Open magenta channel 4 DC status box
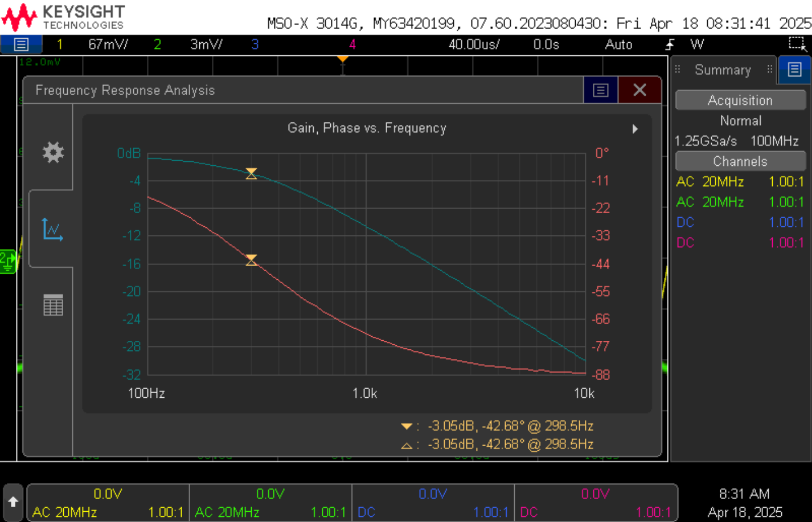This screenshot has height=522, width=812. pos(596,502)
